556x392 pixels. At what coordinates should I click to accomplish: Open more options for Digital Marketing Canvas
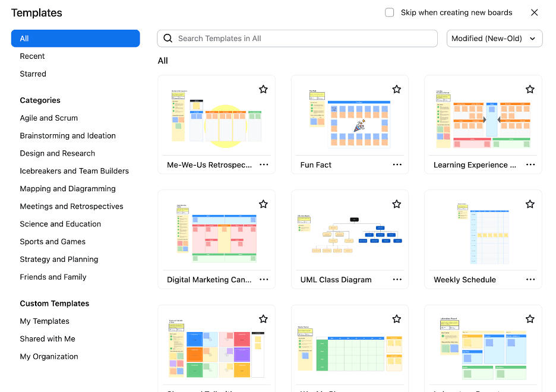pyautogui.click(x=264, y=280)
